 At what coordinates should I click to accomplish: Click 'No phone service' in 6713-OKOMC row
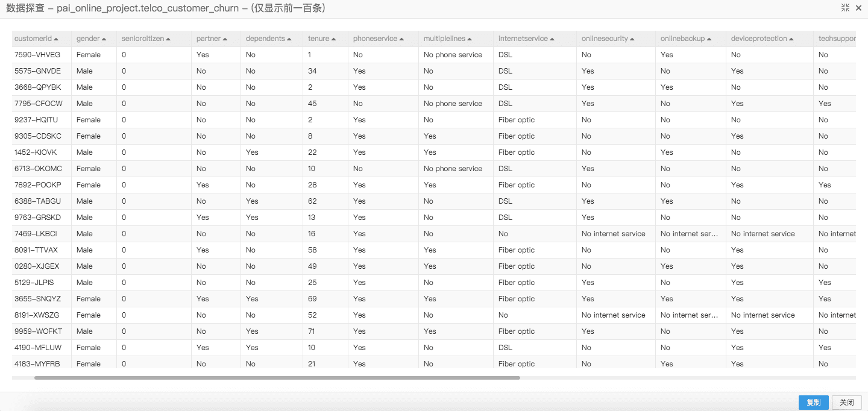click(453, 169)
